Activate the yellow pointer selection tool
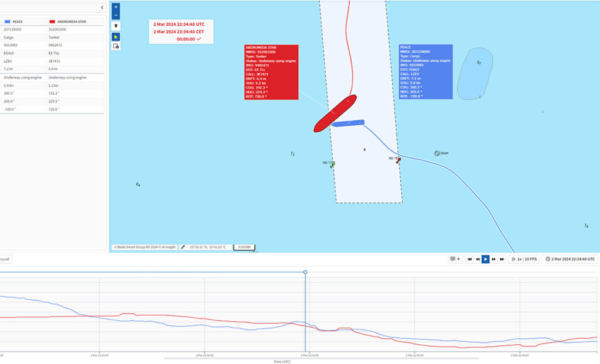 click(x=115, y=37)
